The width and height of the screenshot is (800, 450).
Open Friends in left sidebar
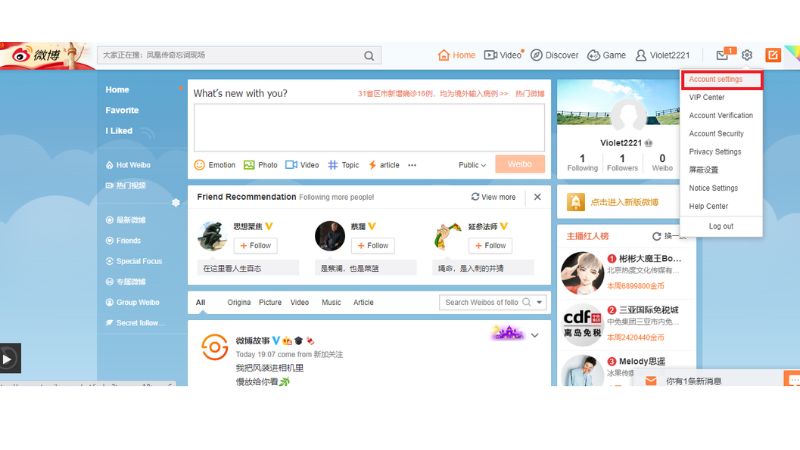[123, 241]
